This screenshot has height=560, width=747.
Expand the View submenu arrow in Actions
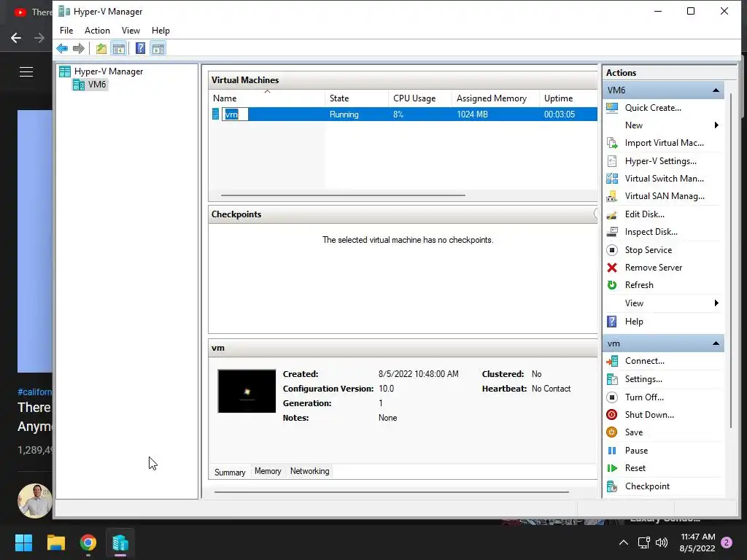point(716,303)
